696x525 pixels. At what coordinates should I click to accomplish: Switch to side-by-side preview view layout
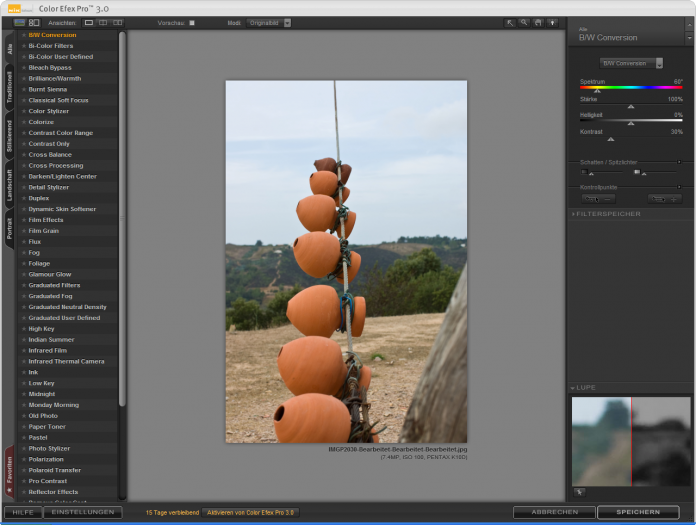(117, 22)
